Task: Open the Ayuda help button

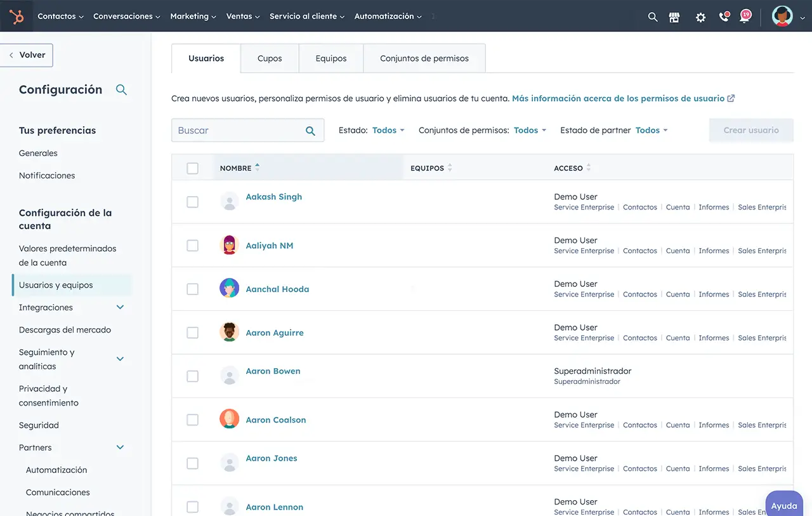Action: coord(784,505)
